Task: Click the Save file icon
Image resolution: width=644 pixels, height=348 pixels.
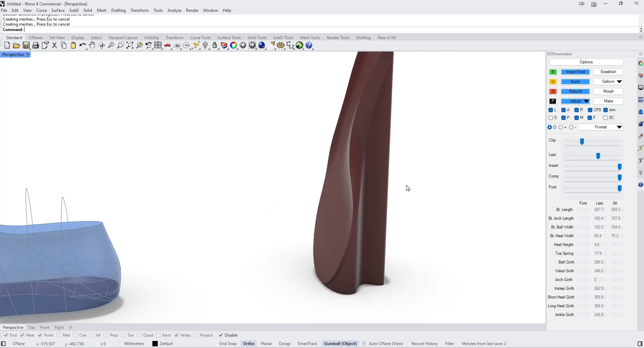Action: coord(26,45)
